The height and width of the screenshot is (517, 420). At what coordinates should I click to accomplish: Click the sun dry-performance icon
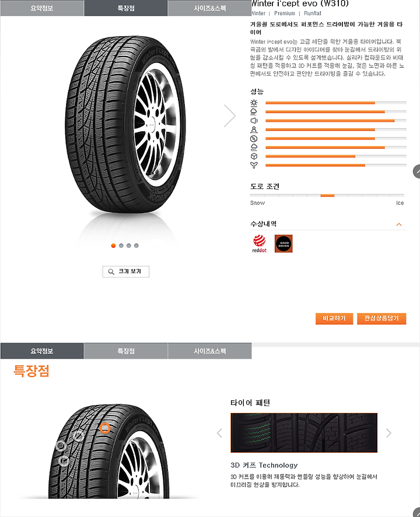(254, 103)
